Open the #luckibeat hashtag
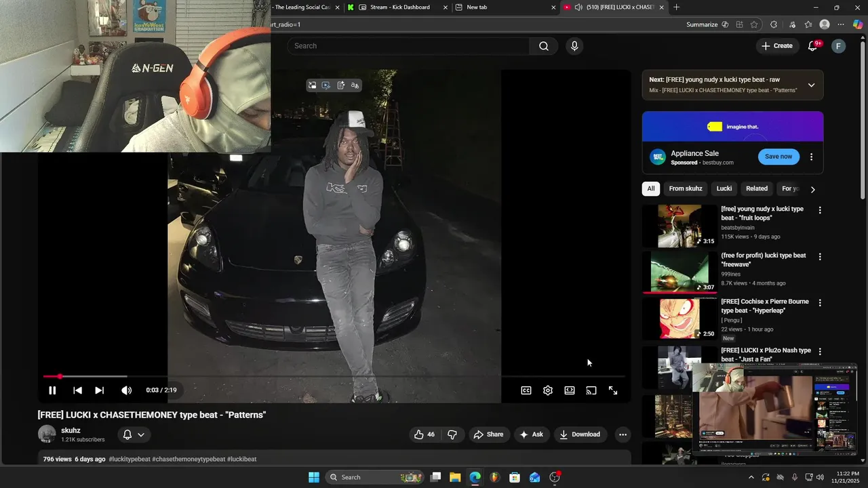Viewport: 868px width, 488px height. click(x=241, y=459)
